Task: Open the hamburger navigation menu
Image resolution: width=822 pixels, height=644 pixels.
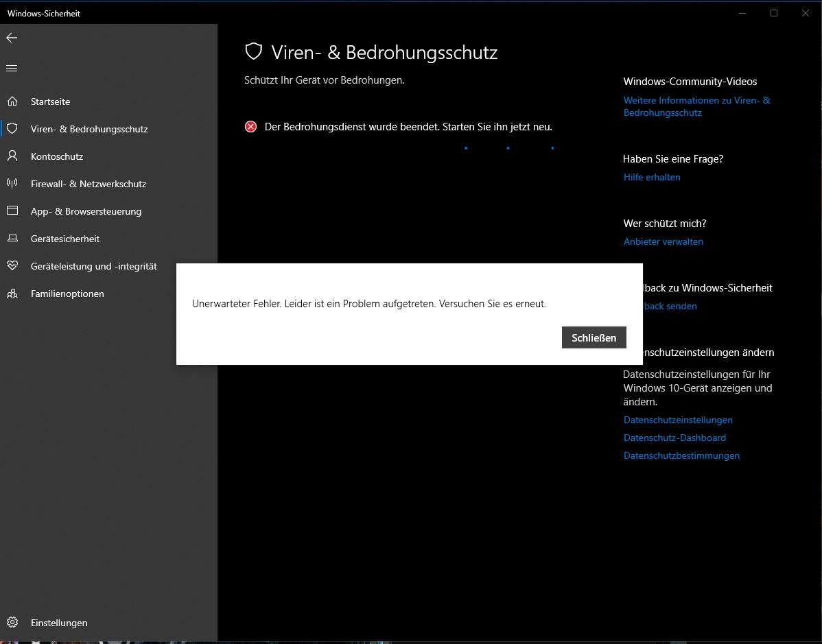Action: tap(12, 68)
